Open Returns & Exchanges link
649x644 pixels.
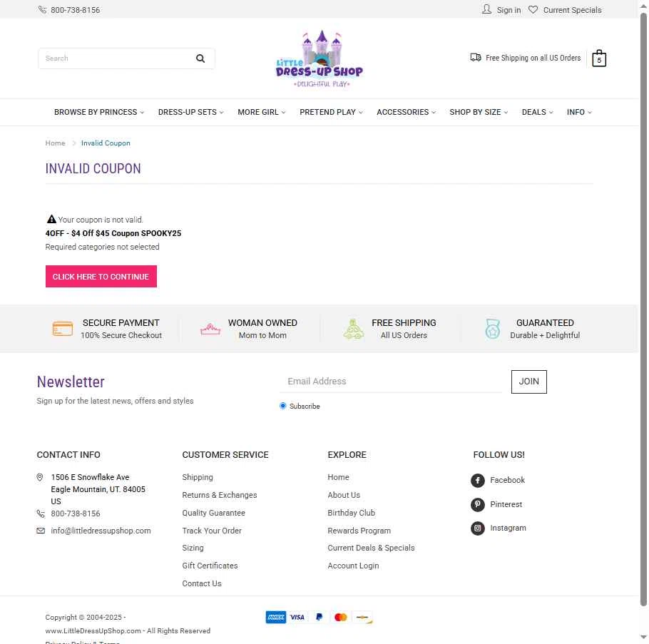point(220,495)
